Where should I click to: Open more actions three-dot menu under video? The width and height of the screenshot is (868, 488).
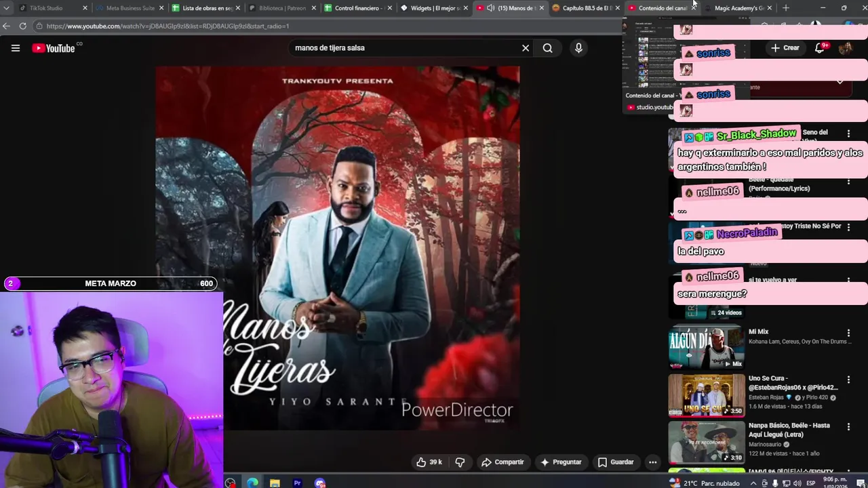click(652, 462)
